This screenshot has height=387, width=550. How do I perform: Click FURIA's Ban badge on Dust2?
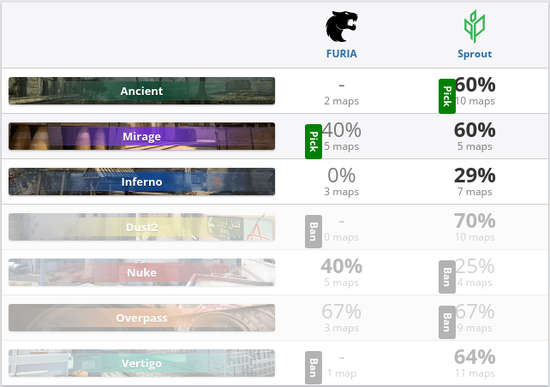tap(313, 232)
